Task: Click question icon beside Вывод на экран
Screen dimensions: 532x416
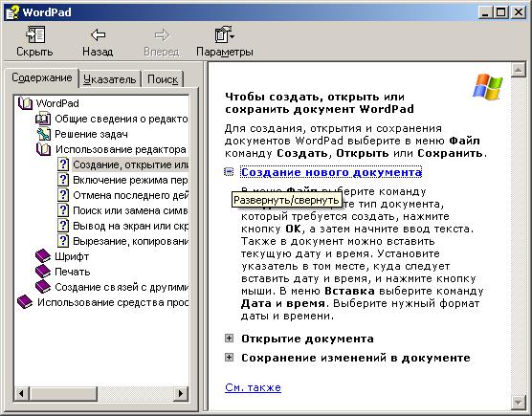Action: coord(63,226)
